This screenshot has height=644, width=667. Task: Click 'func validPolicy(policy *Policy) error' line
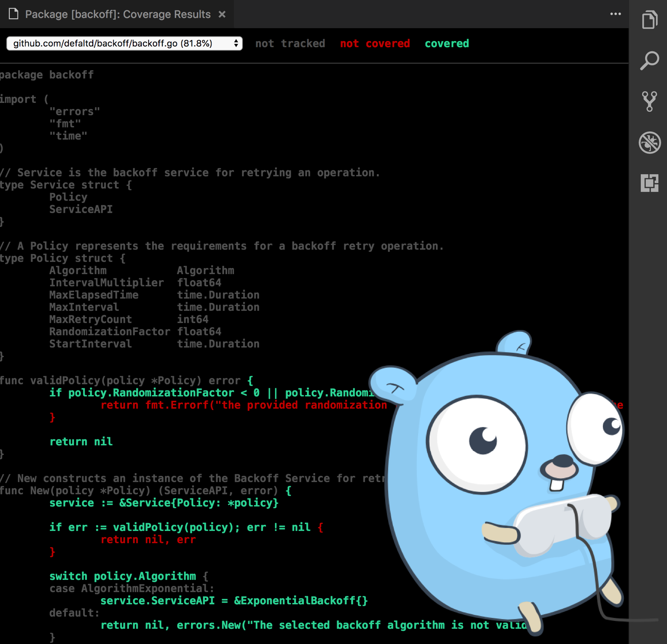pyautogui.click(x=126, y=381)
